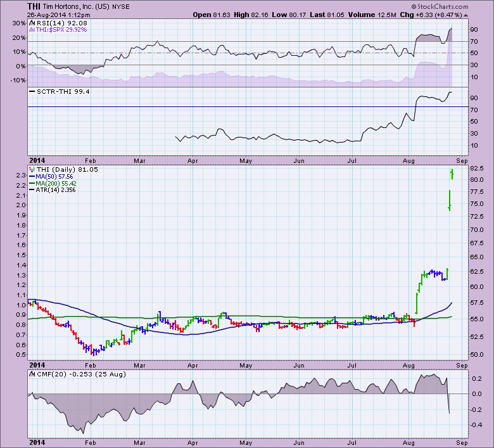Click the 2014 year label below the SCTR panel

point(37,160)
